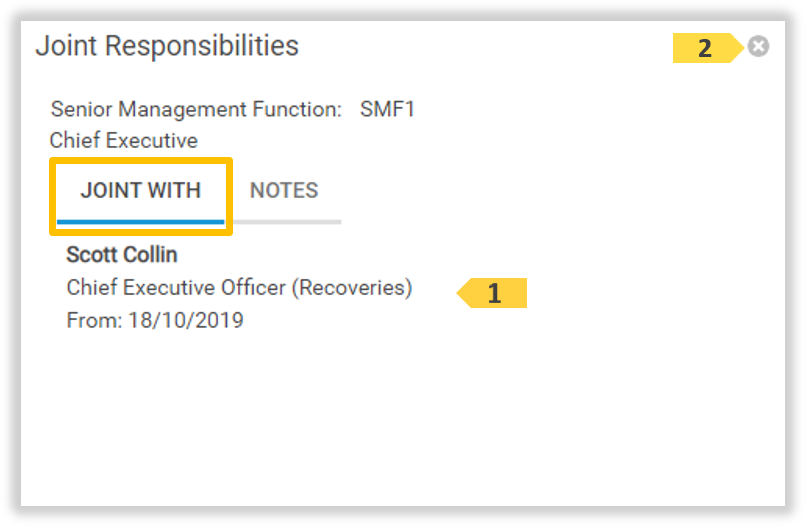Click the SMF1 function code
Screen dimensions: 806x527
tap(387, 109)
